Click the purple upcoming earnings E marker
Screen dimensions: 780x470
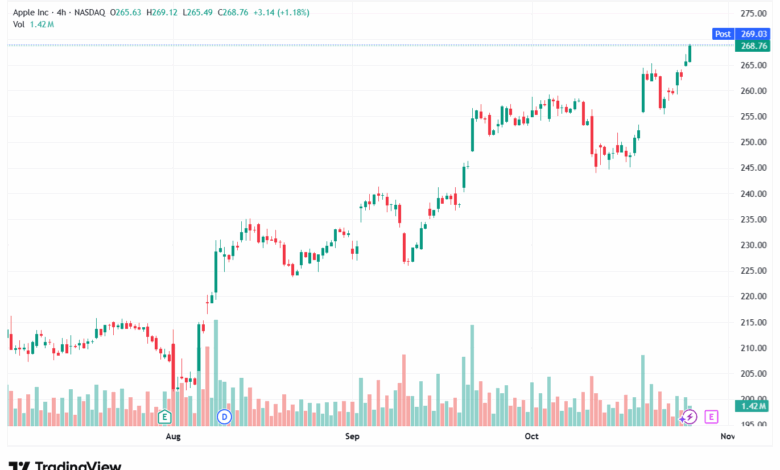[711, 415]
